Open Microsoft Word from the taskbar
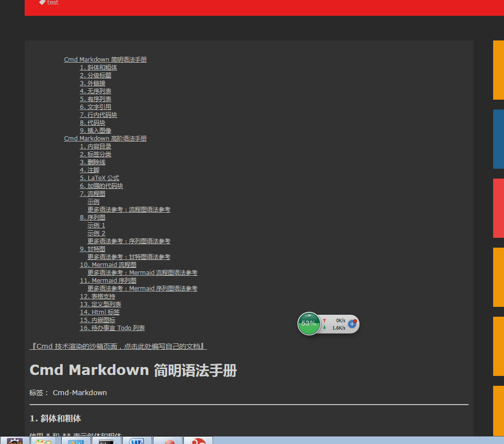This screenshot has height=444, width=504. point(137,441)
